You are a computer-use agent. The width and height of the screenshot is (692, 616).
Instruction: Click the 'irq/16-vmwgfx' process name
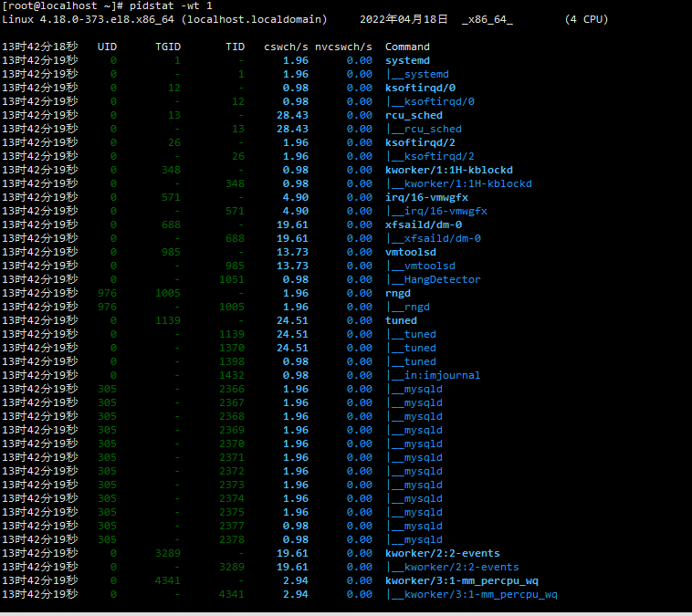(426, 197)
